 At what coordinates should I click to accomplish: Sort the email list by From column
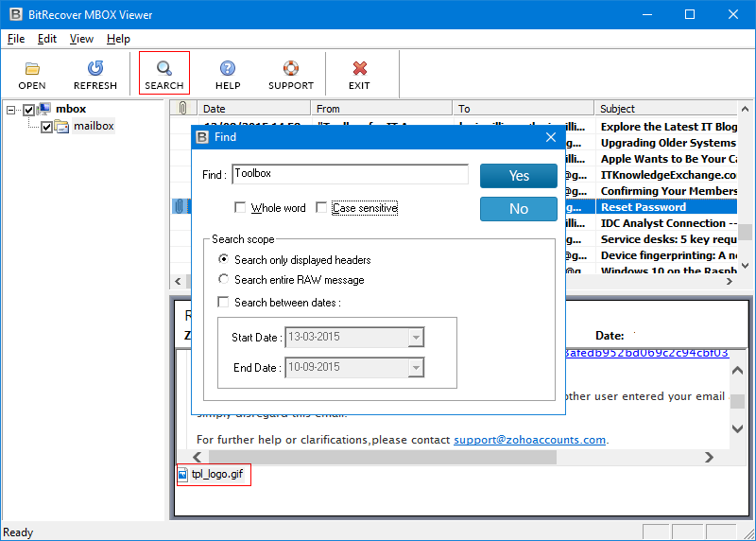[x=382, y=108]
